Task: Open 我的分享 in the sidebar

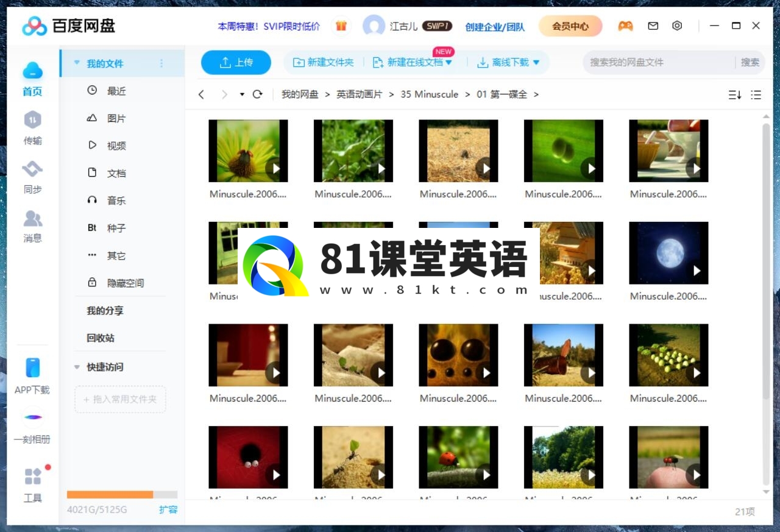Action: (105, 310)
